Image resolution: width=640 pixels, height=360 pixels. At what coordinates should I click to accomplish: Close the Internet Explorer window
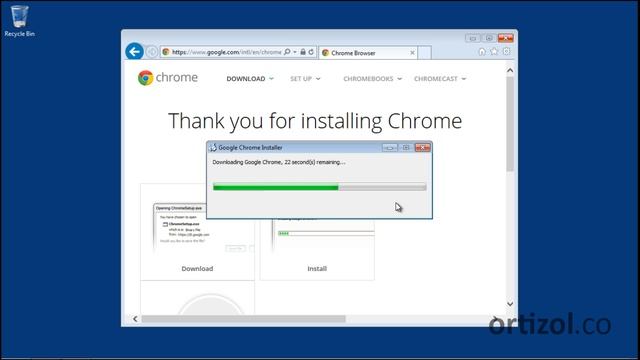pyautogui.click(x=506, y=38)
